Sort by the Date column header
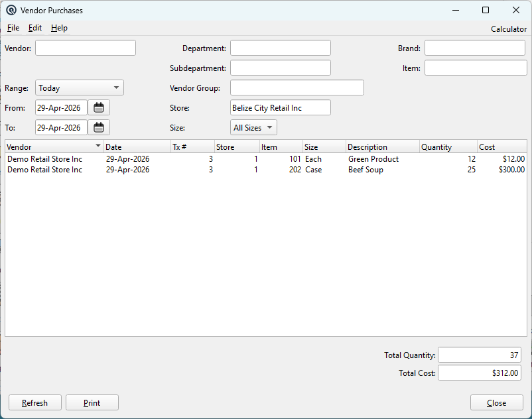This screenshot has width=532, height=419. 137,147
